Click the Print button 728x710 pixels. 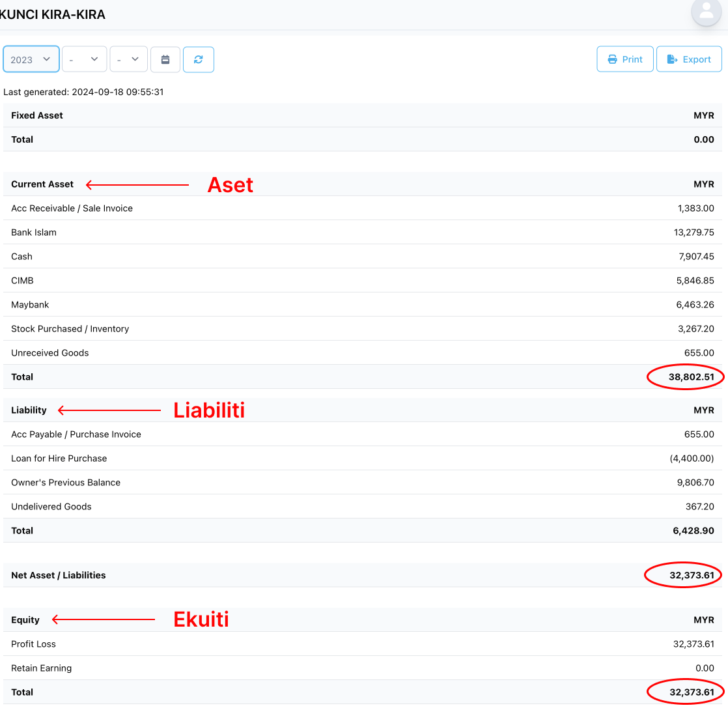point(625,59)
